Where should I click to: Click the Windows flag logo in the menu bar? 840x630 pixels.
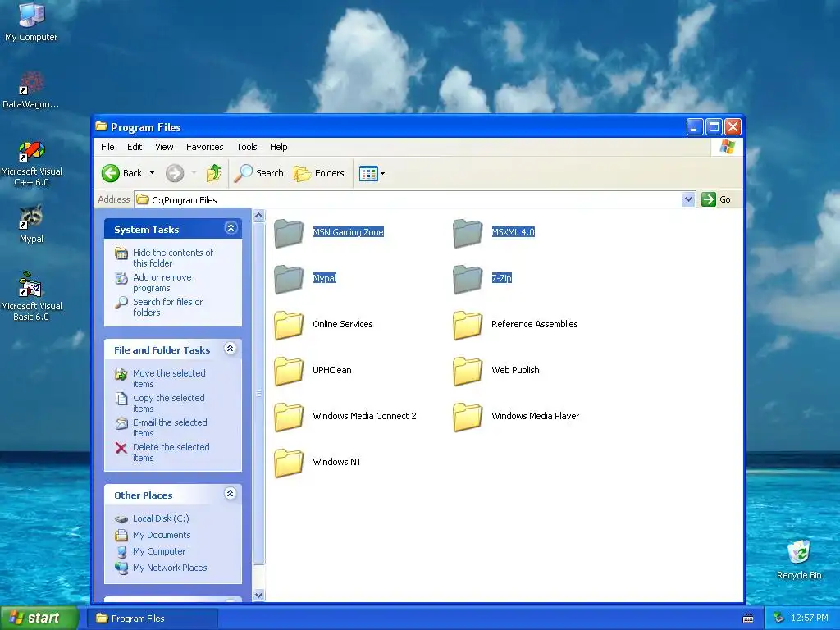click(728, 147)
